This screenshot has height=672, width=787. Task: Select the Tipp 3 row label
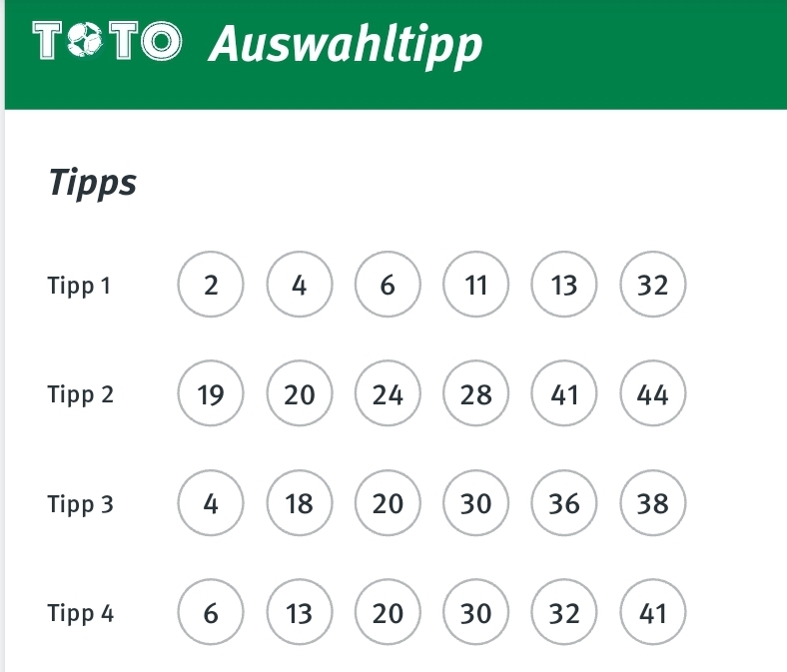[x=80, y=505]
